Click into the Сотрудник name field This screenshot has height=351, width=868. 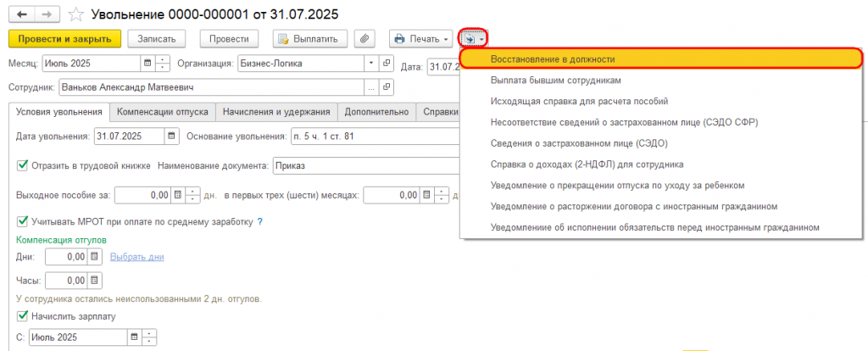pyautogui.click(x=211, y=87)
